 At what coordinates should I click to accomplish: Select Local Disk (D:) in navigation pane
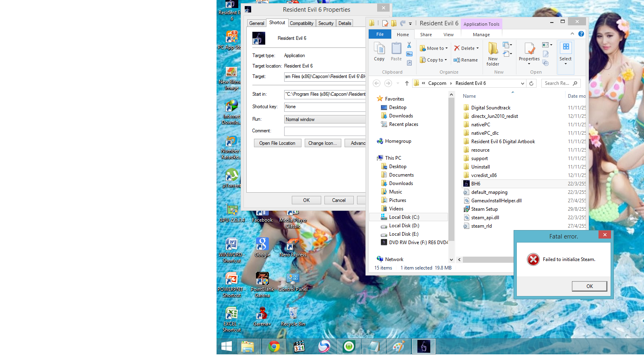[x=404, y=226]
